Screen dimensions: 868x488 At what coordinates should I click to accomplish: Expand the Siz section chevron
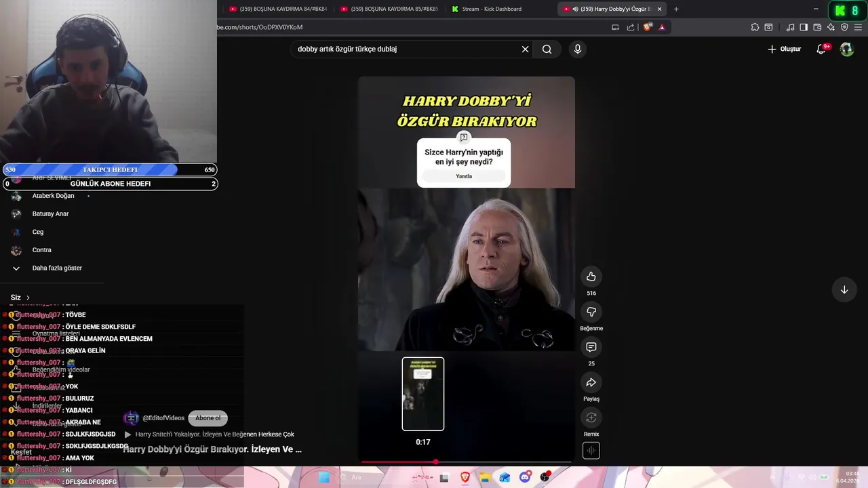28,298
